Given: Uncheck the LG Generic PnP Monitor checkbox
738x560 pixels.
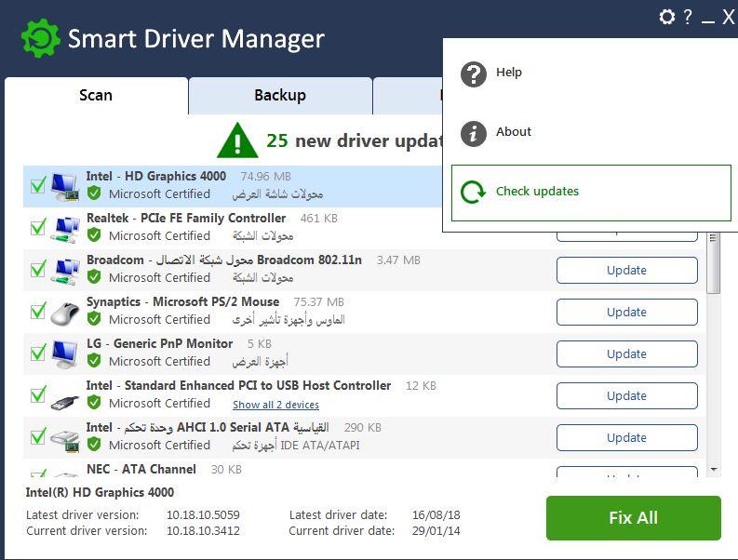Looking at the screenshot, I should (x=38, y=352).
